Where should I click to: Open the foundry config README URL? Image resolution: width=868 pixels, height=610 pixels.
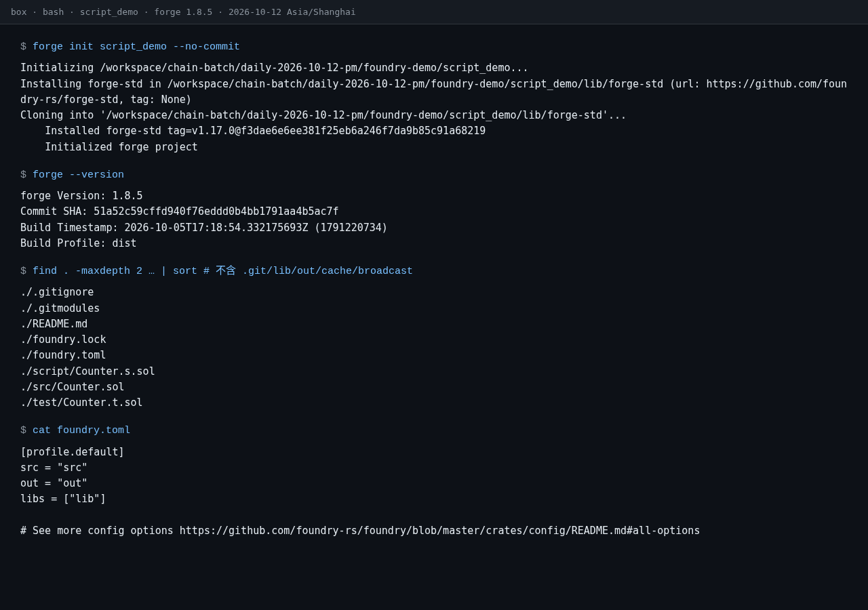point(439,531)
